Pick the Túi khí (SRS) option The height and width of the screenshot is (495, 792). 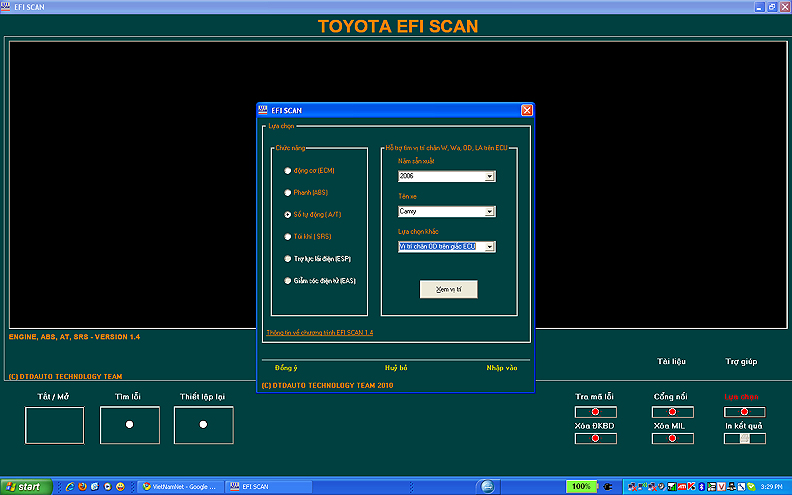[287, 236]
